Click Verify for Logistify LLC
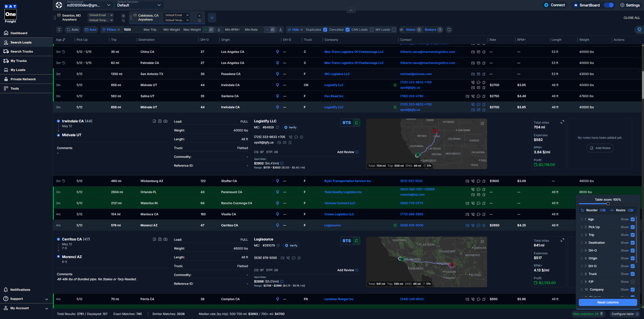Screen dimensions: 644x319 (290, 127)
